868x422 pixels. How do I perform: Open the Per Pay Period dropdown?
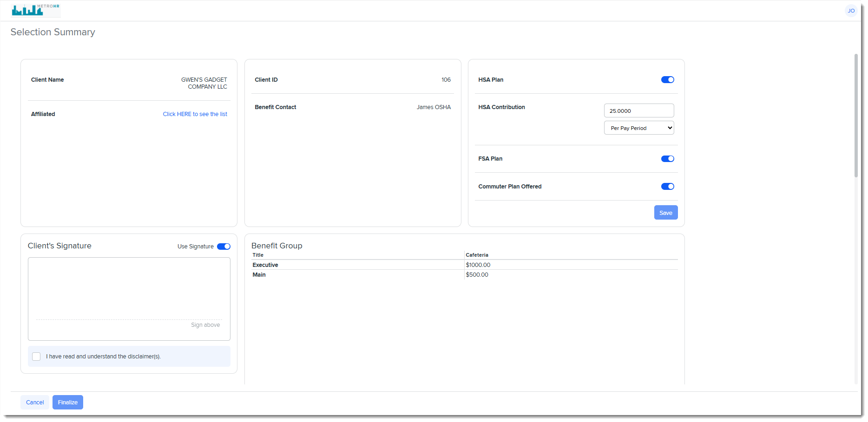tap(638, 128)
